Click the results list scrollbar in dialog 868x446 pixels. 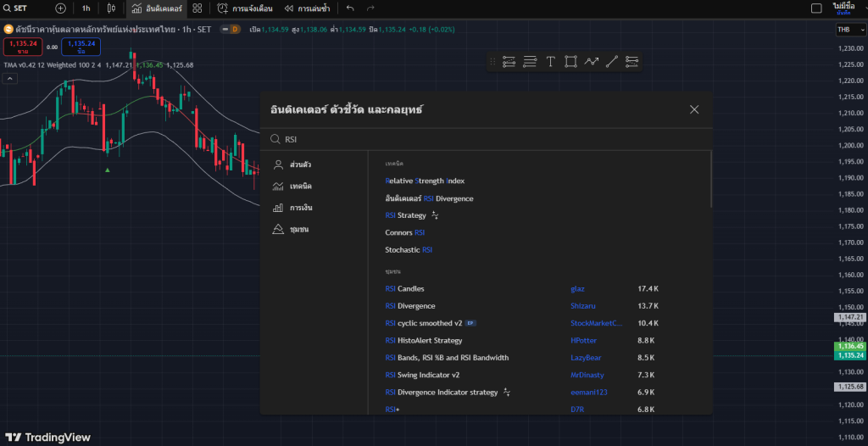[711, 180]
